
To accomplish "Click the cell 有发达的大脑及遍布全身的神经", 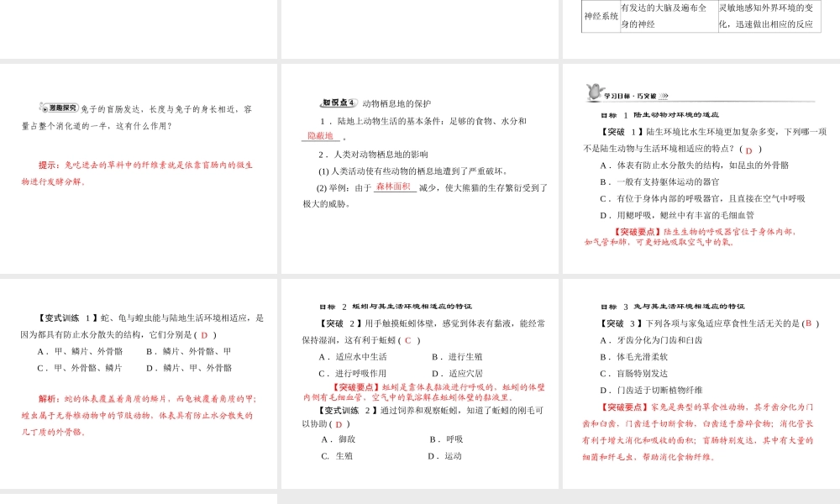I will click(x=669, y=16).
